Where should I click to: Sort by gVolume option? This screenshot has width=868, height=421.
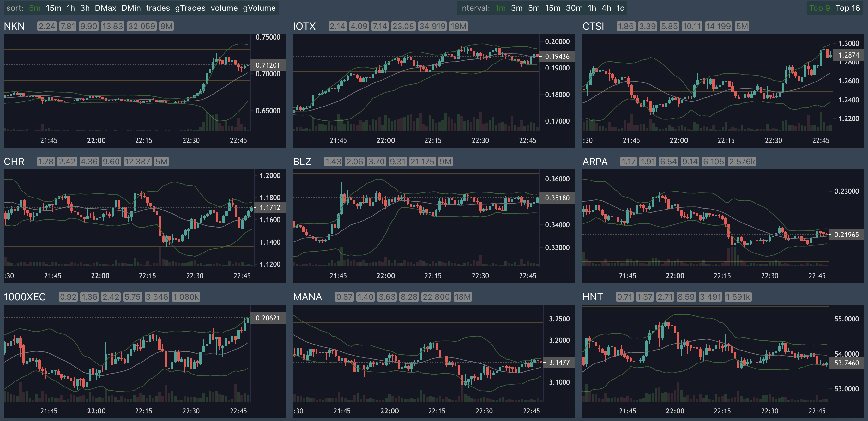(259, 8)
